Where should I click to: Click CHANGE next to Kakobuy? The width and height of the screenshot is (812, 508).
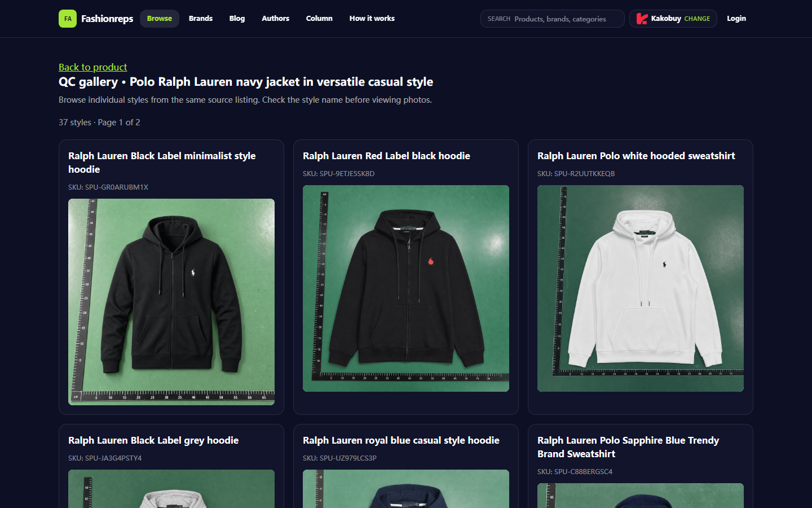(x=697, y=19)
